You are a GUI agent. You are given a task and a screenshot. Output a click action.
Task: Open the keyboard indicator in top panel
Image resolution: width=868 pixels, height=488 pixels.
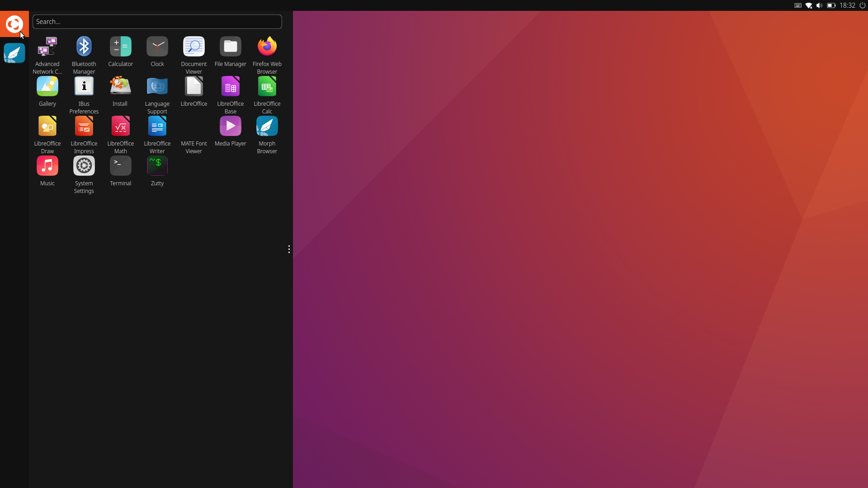[x=798, y=5]
